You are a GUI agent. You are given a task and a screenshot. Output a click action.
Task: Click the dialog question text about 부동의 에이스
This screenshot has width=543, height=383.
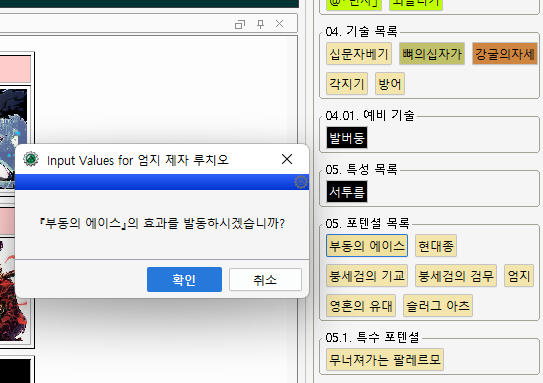click(162, 223)
